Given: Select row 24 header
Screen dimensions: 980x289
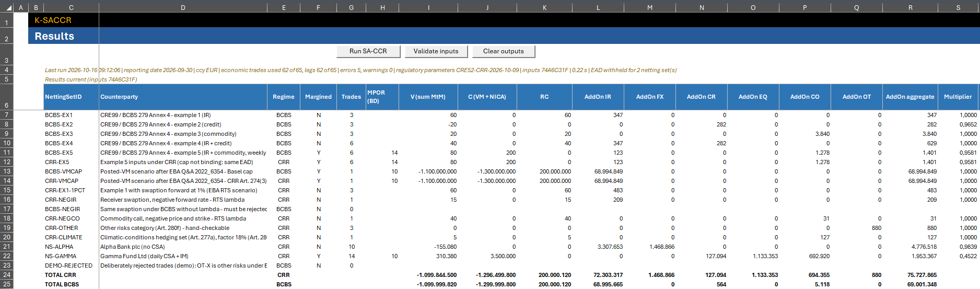Looking at the screenshot, I should pyautogui.click(x=7, y=275).
